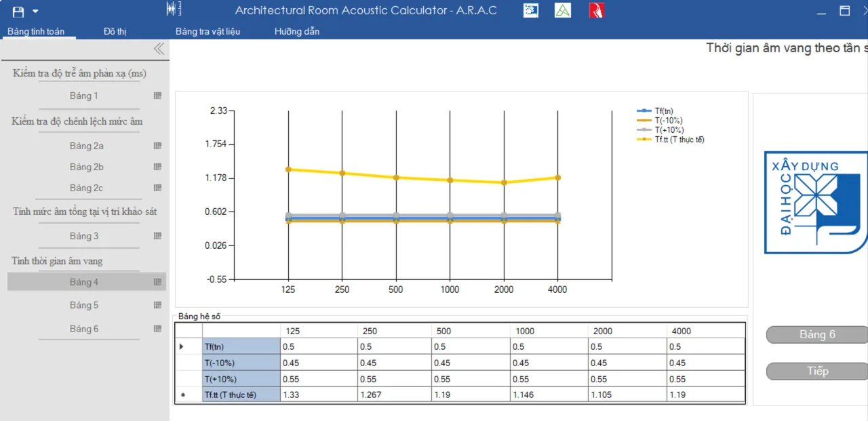Click the 500 column header in the table

point(471,331)
